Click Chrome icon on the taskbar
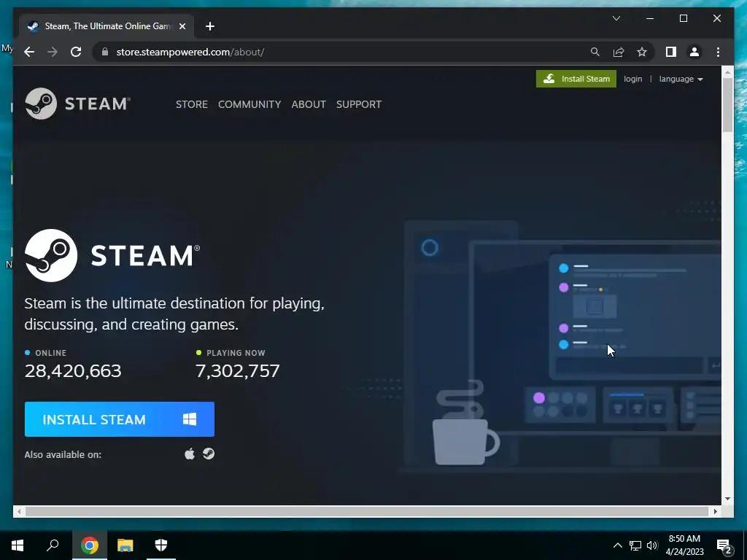This screenshot has width=747, height=560. point(90,545)
